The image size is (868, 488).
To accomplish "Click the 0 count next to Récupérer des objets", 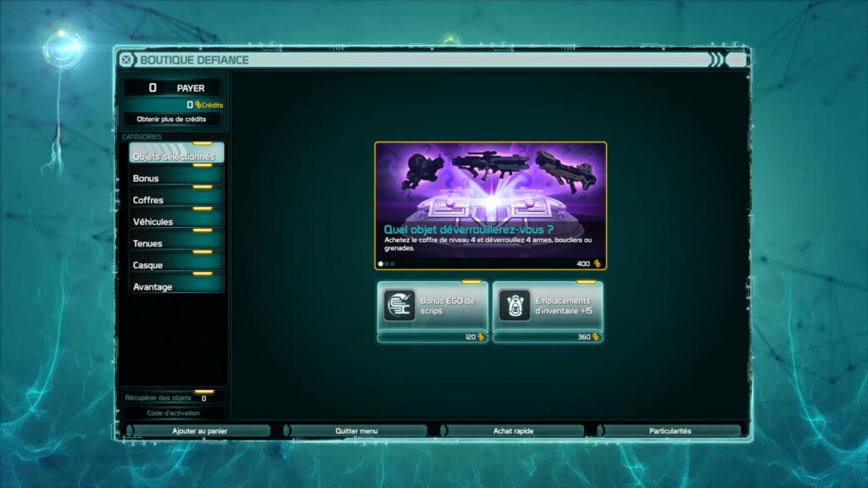I will click(x=203, y=398).
